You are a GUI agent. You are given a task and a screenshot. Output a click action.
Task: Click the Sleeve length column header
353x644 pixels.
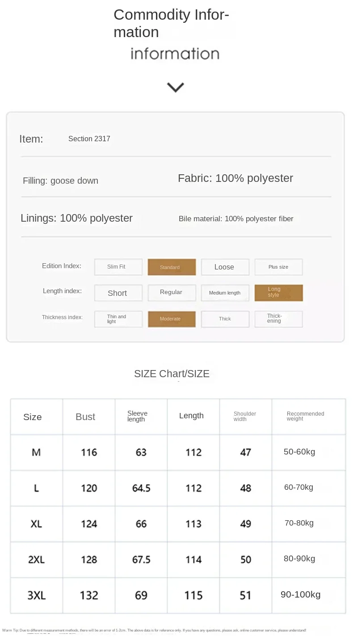137,416
